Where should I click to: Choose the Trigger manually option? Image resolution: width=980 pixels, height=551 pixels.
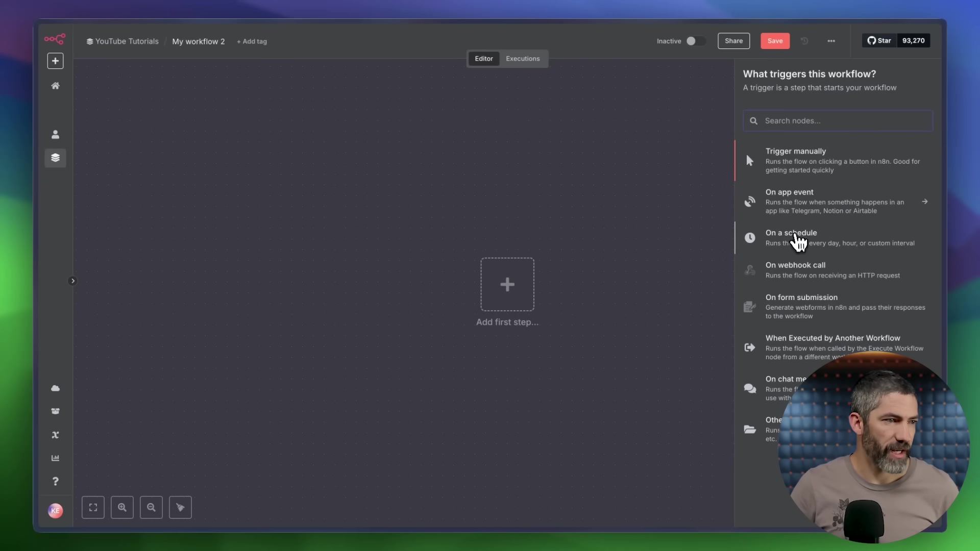tap(838, 160)
